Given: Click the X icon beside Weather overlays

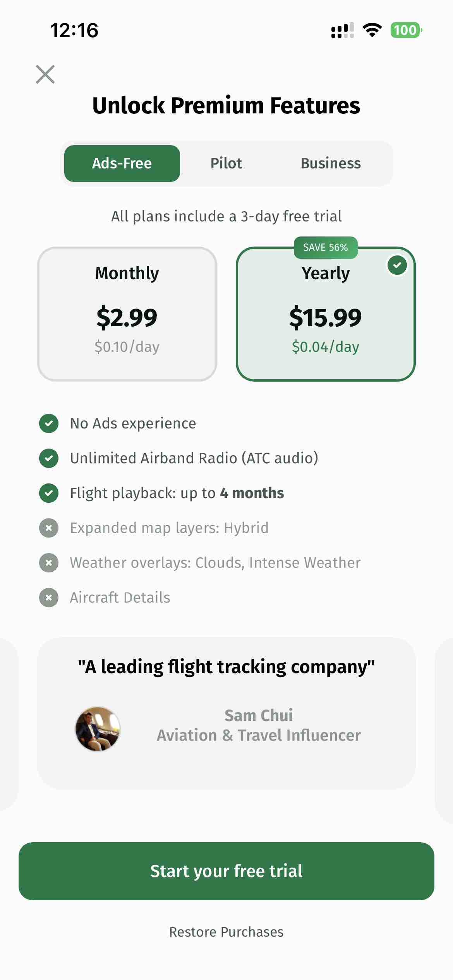Looking at the screenshot, I should tap(48, 563).
